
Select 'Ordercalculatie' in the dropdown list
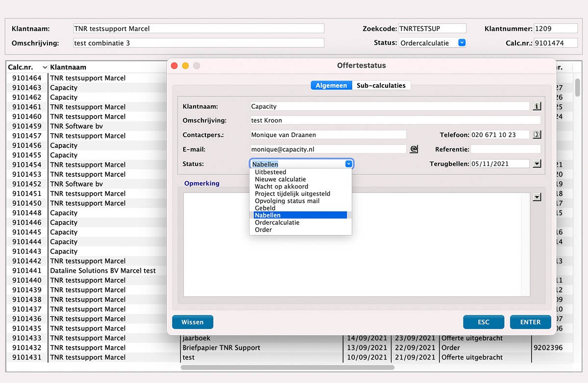[277, 222]
